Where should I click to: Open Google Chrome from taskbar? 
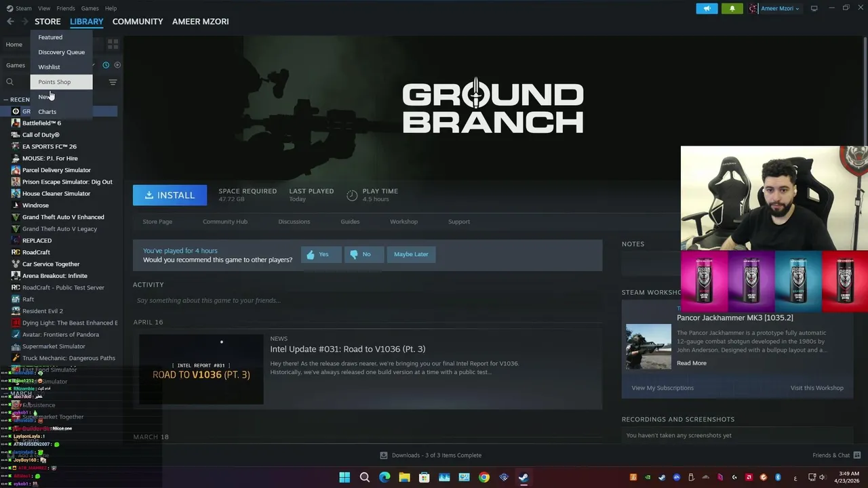tap(484, 477)
